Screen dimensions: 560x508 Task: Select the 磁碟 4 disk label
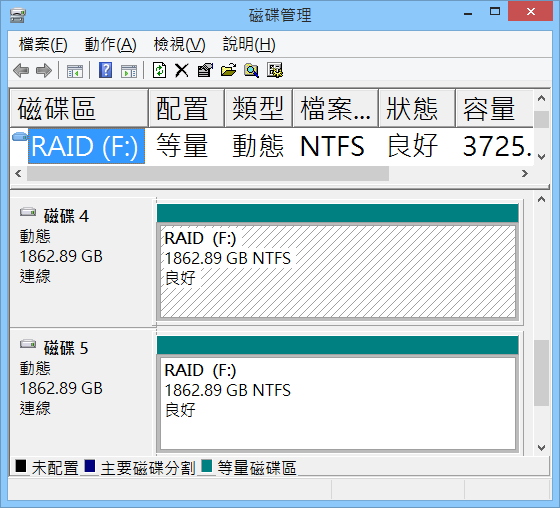66,216
